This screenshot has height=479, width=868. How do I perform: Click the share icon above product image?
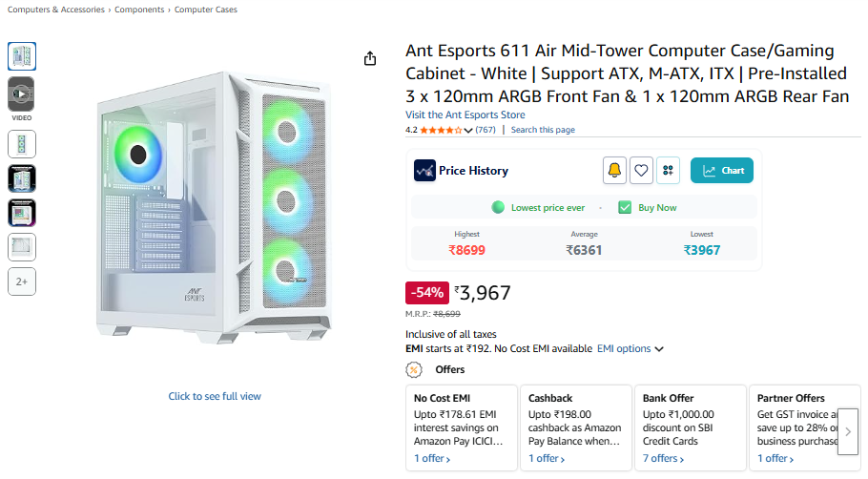click(x=370, y=59)
